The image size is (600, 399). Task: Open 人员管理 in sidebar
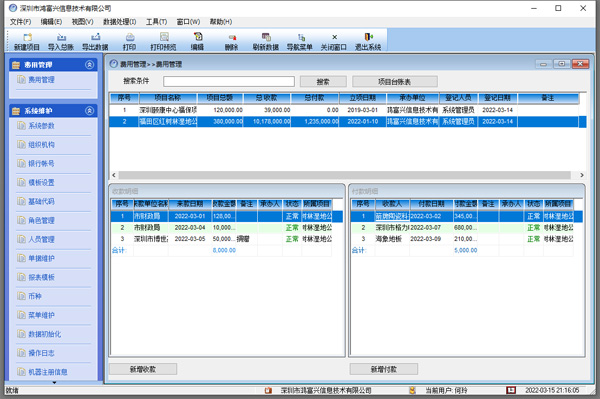pos(41,239)
